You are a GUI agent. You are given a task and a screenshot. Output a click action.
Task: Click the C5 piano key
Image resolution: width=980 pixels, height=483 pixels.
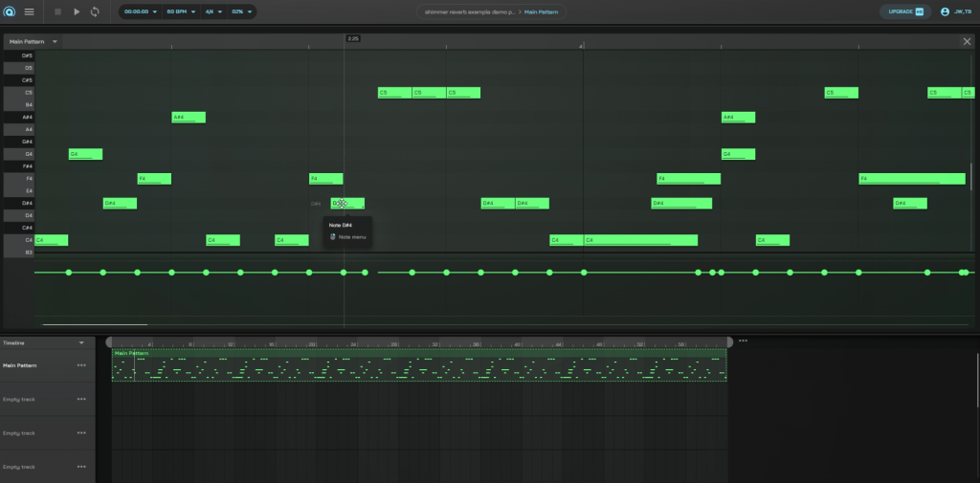[19, 93]
